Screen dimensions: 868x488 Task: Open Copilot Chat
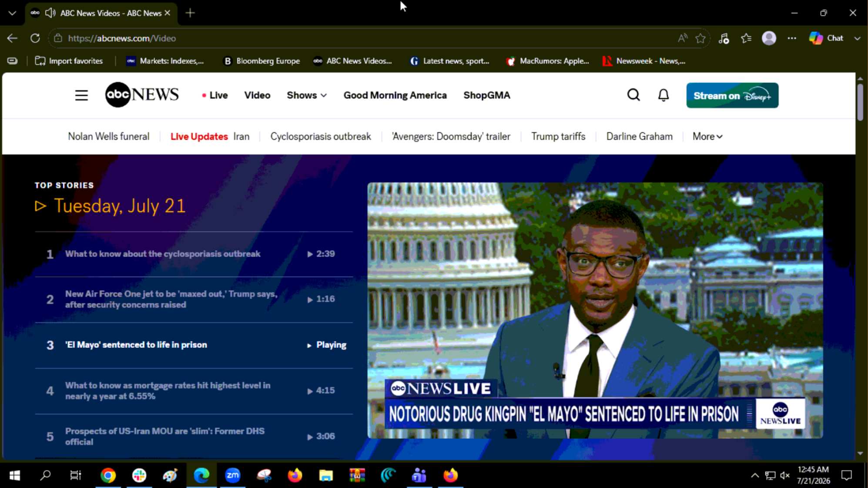(x=826, y=38)
